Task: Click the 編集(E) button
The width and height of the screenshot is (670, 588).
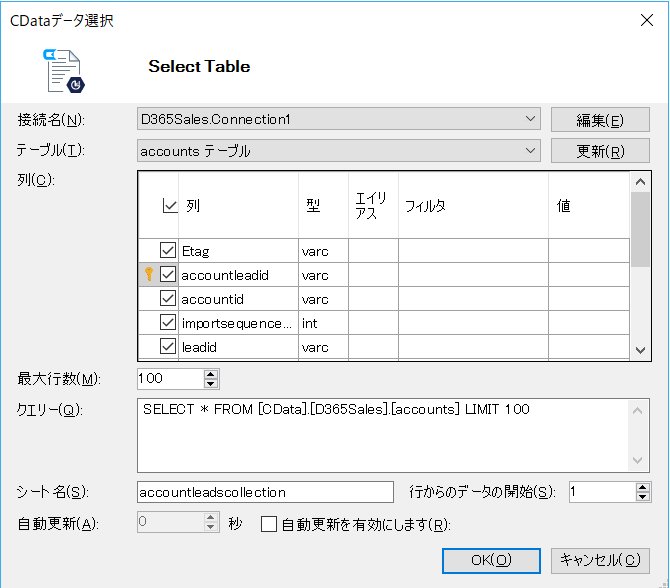Action: pyautogui.click(x=600, y=120)
